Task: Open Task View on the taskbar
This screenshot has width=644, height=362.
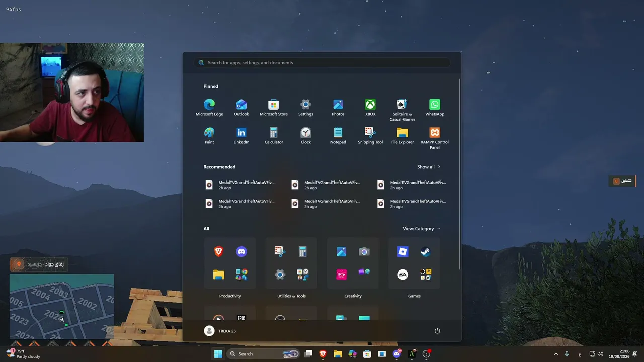Action: [308, 354]
